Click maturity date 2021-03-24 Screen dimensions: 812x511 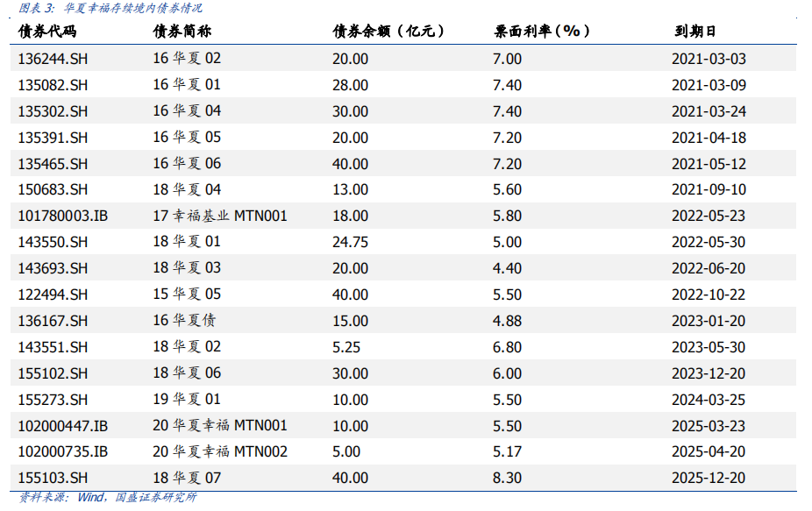click(x=709, y=111)
